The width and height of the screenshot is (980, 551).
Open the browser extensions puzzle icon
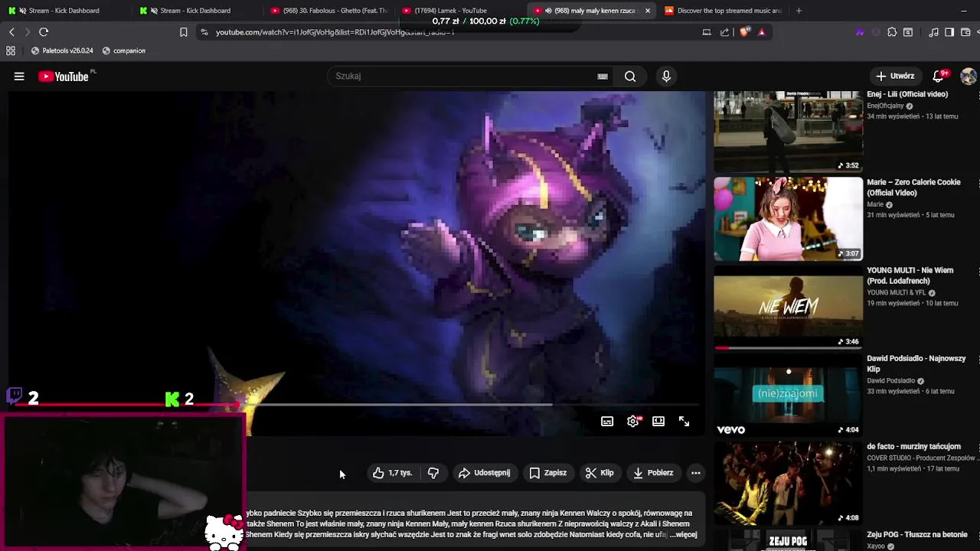coord(892,32)
